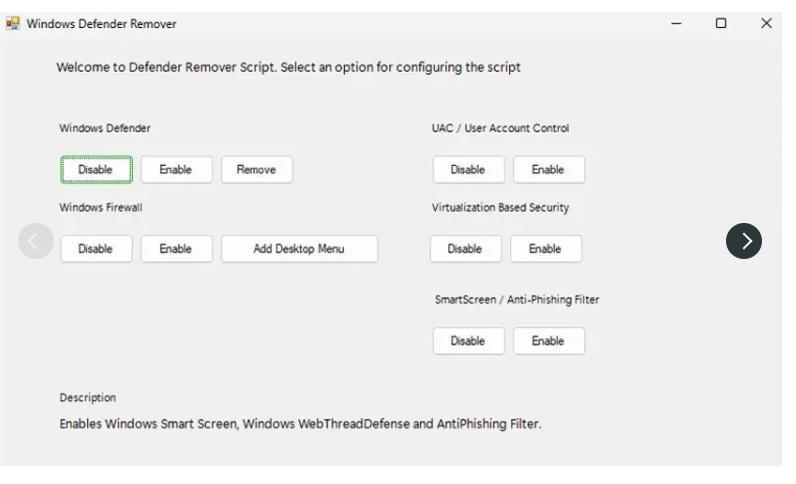Enable UAC / User Account Control
Screen dimensions: 796x484
coord(549,170)
